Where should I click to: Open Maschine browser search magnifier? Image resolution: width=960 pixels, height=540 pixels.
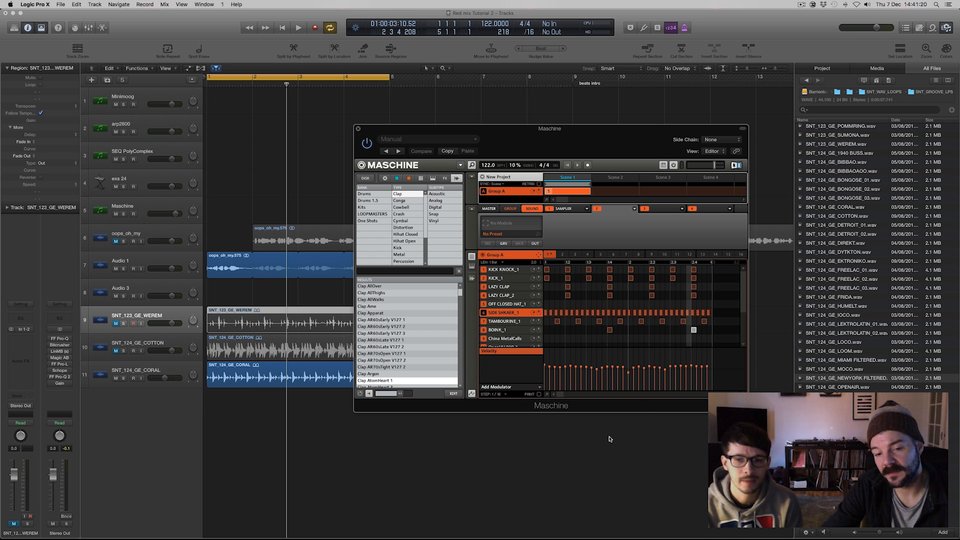471,165
